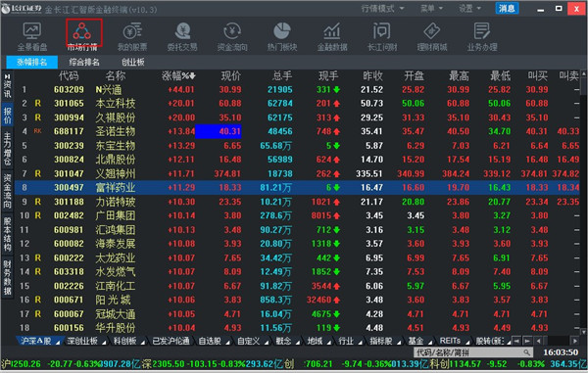Open the 理财商城 icon

tap(432, 36)
